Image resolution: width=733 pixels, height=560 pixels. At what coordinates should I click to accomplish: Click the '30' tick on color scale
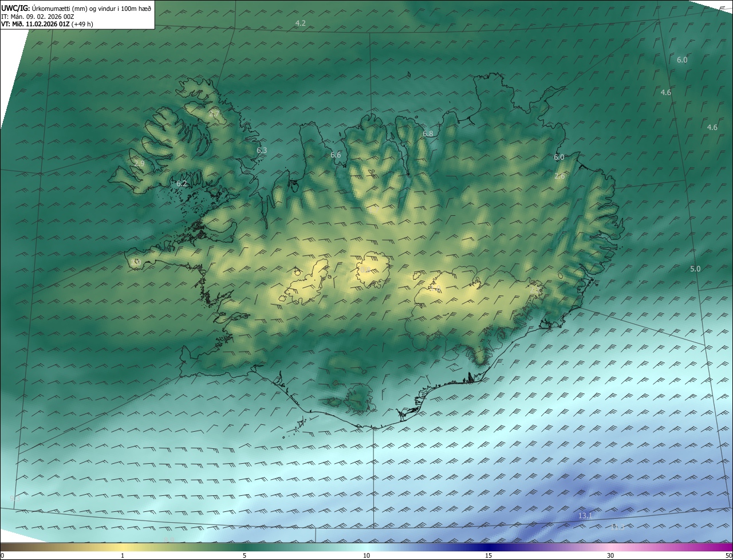pos(610,555)
